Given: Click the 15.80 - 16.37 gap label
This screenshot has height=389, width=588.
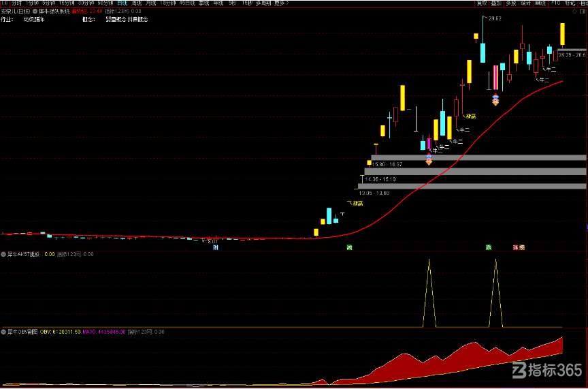Looking at the screenshot, I should 387,164.
